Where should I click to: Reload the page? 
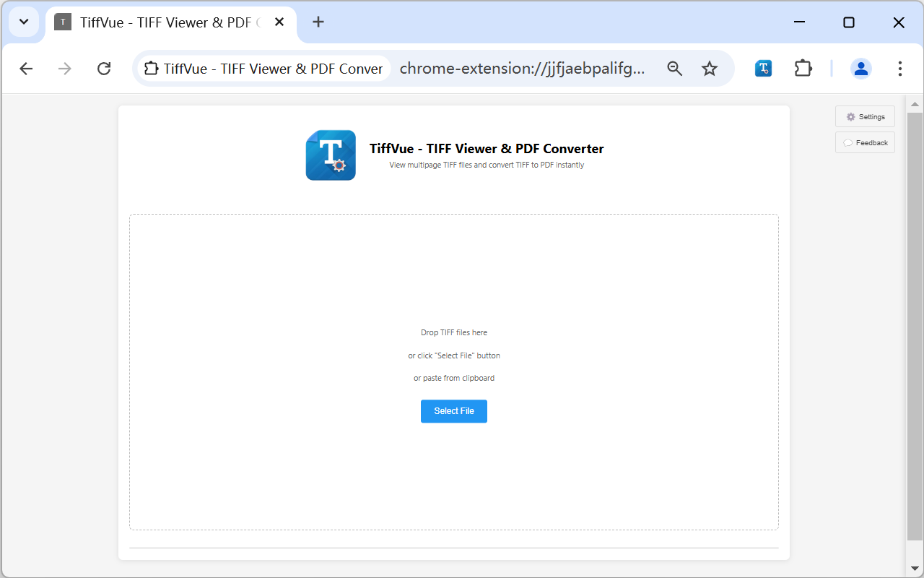pos(104,69)
